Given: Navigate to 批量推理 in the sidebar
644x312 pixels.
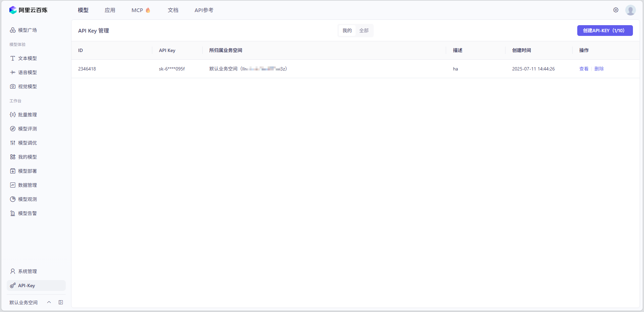Looking at the screenshot, I should click(27, 114).
